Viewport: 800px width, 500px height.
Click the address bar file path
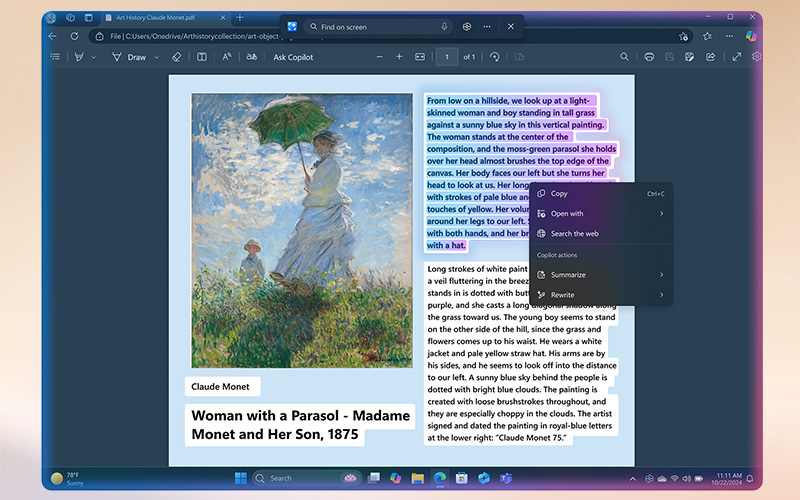coord(195,36)
